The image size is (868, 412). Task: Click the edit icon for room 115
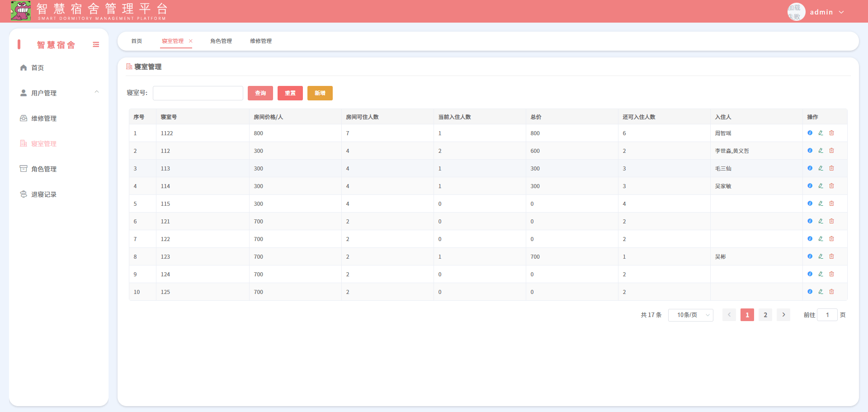point(821,204)
